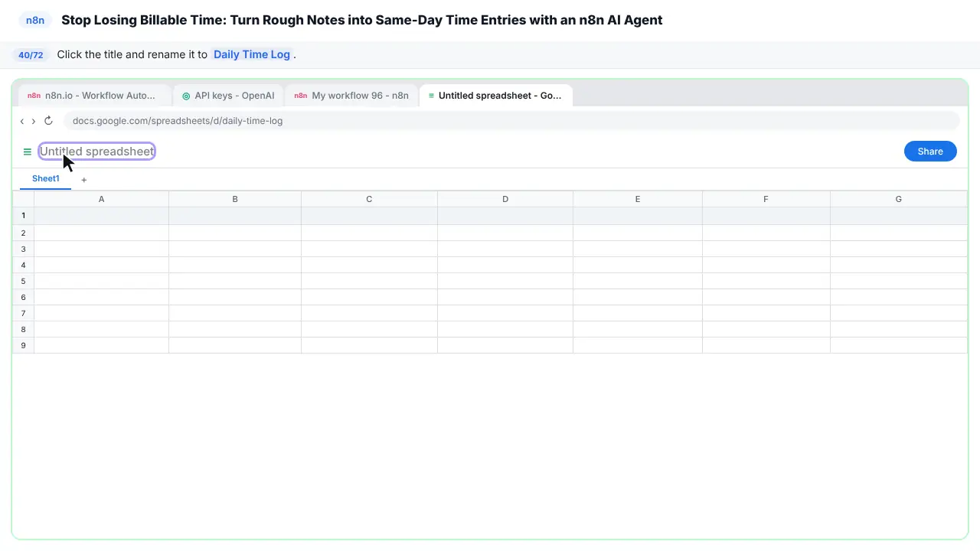
Task: Select column A header
Action: (x=101, y=199)
